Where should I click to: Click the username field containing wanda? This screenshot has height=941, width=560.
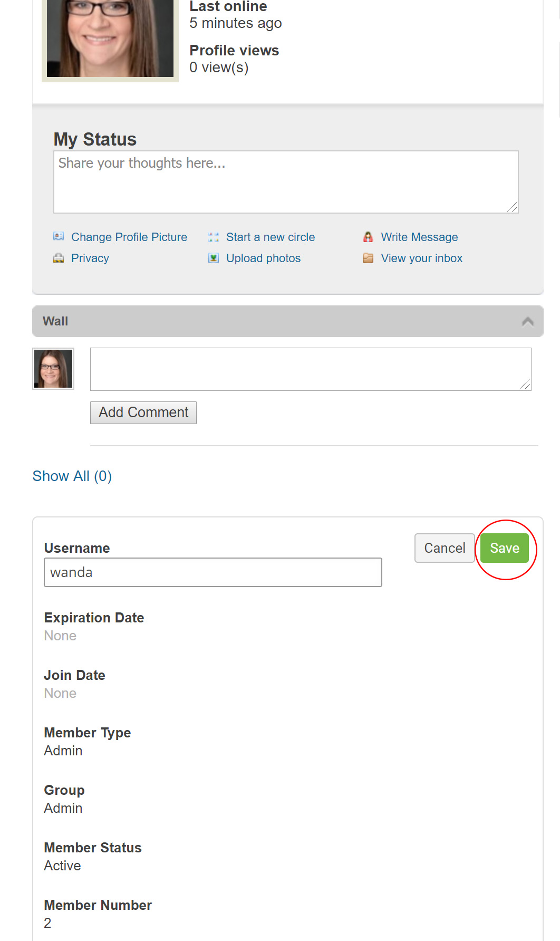tap(213, 572)
